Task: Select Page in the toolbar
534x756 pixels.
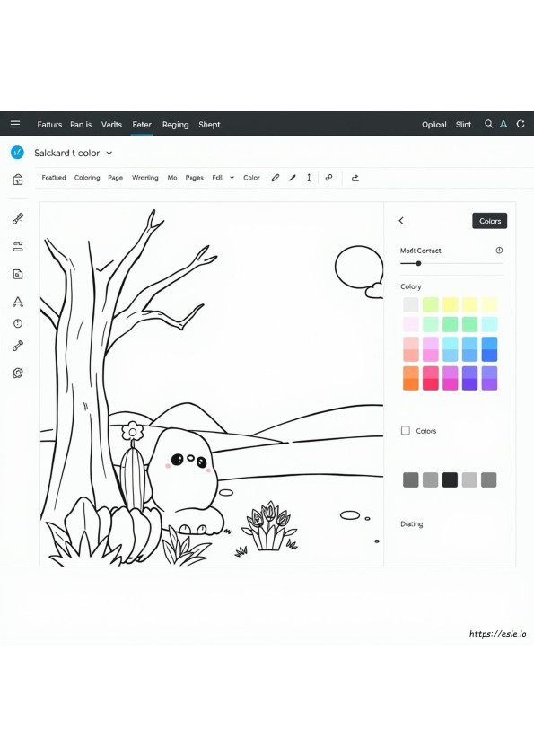Action: [x=115, y=178]
